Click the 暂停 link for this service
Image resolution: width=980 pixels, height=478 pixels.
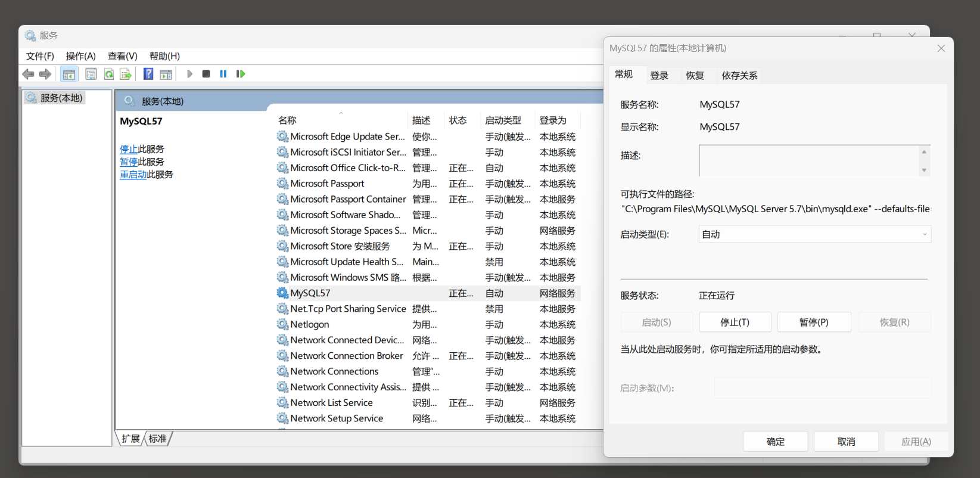(x=128, y=162)
